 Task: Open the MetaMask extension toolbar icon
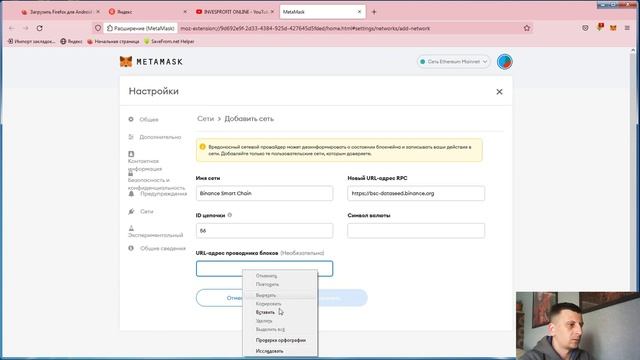tap(613, 28)
